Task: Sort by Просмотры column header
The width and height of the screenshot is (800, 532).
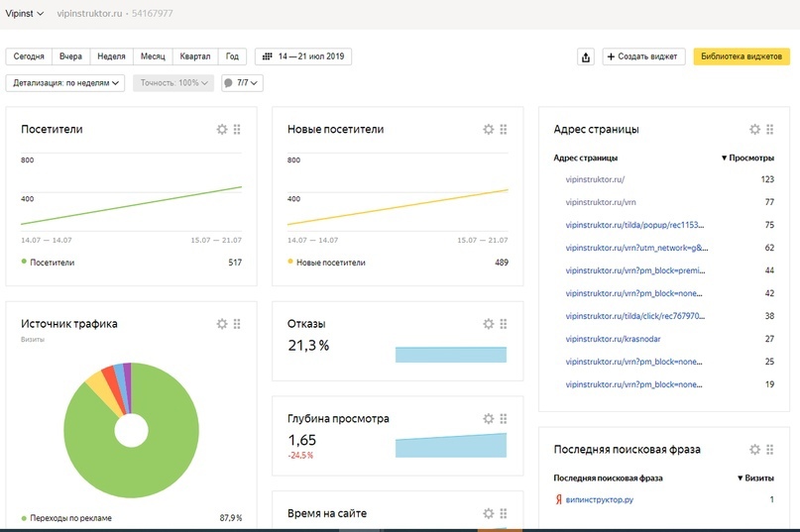Action: 747,159
